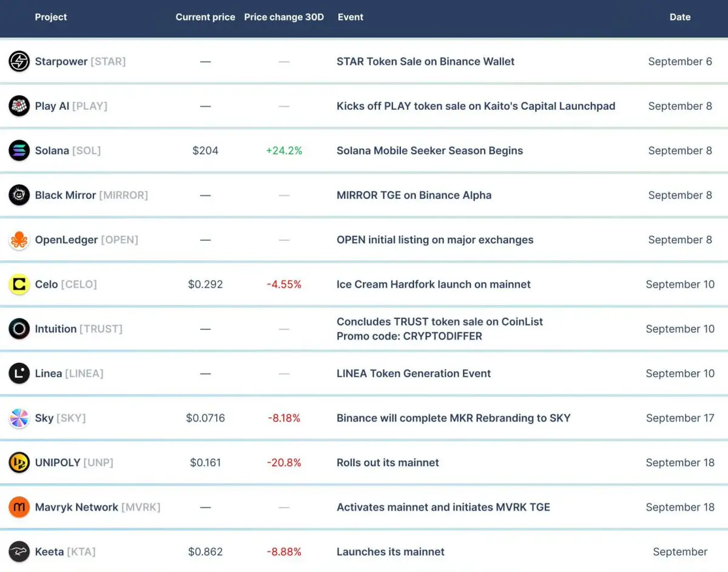Click 'Solana Mobile Seeker Season Begins' event
The image size is (728, 572).
pos(430,150)
